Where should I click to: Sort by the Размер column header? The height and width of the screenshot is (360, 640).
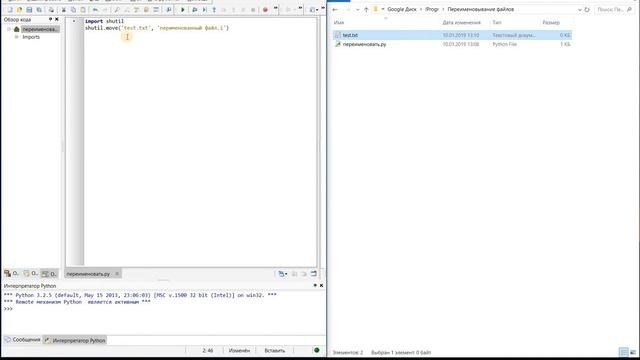551,22
